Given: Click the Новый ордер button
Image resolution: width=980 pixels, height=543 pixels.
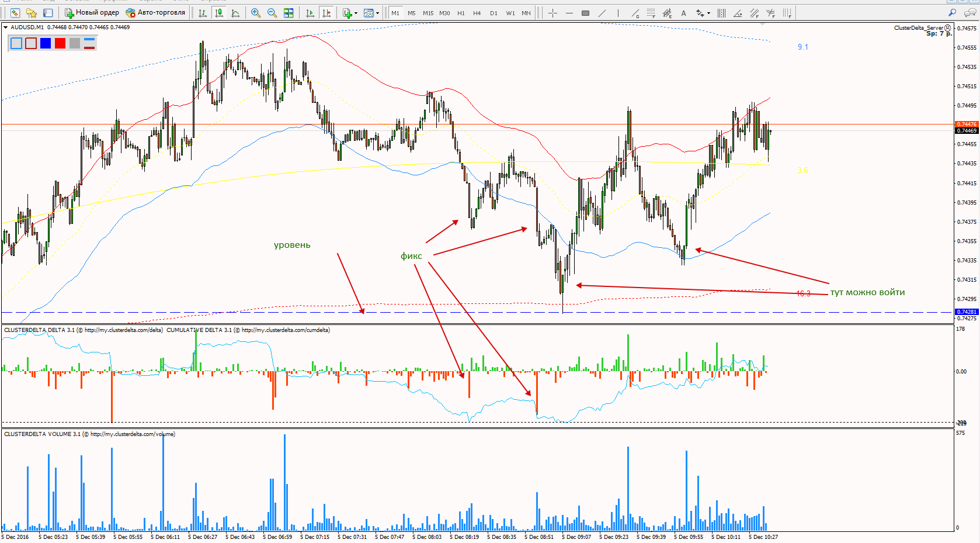Looking at the screenshot, I should [92, 12].
